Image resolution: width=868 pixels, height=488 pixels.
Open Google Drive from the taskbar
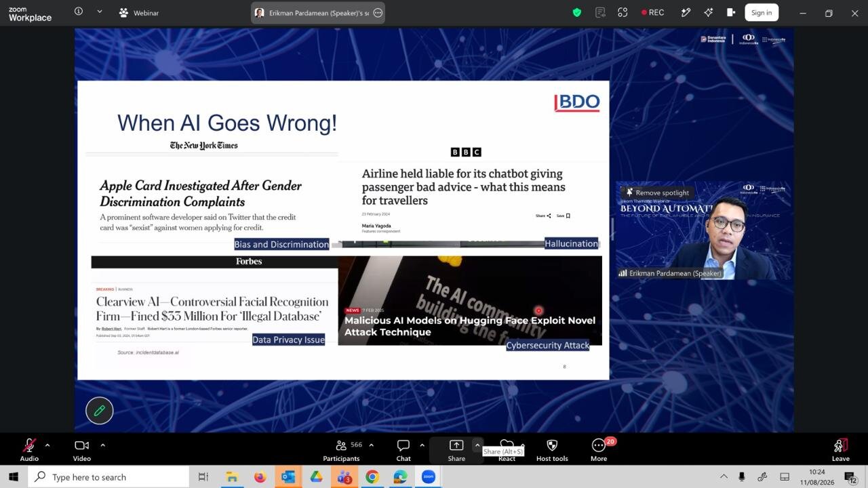[316, 477]
